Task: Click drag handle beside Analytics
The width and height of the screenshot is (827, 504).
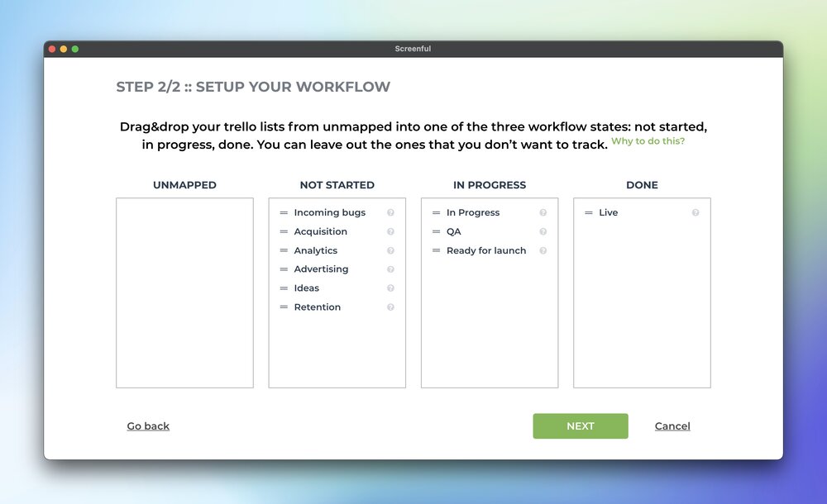Action: [x=284, y=250]
